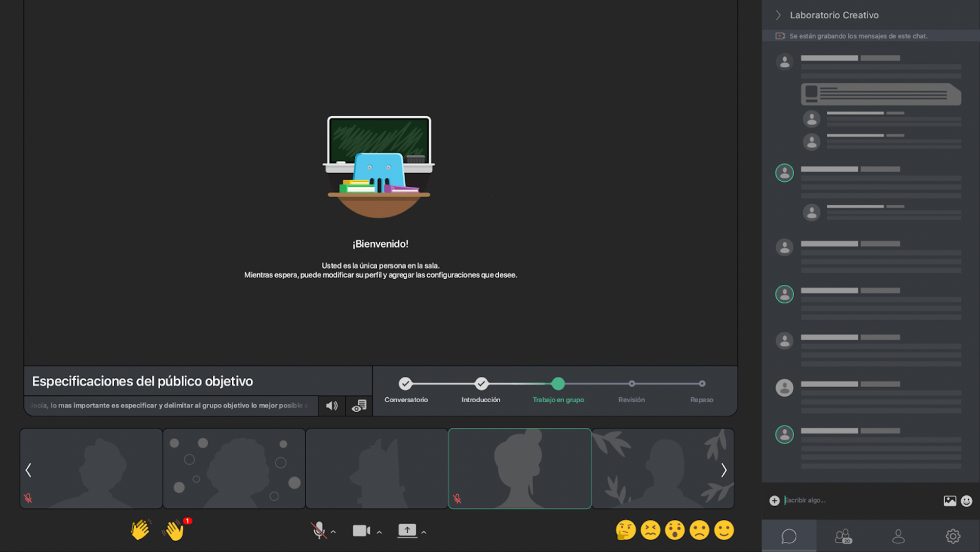Viewport: 980px width, 552px height.
Task: Switch to the participants tab
Action: (843, 536)
